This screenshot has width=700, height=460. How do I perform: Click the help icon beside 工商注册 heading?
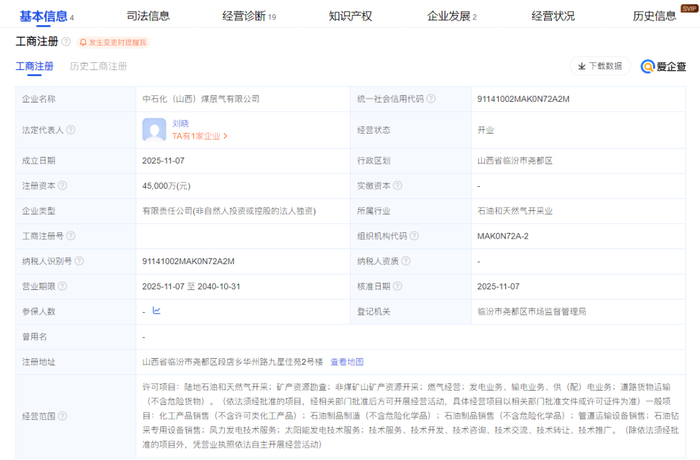coord(66,43)
